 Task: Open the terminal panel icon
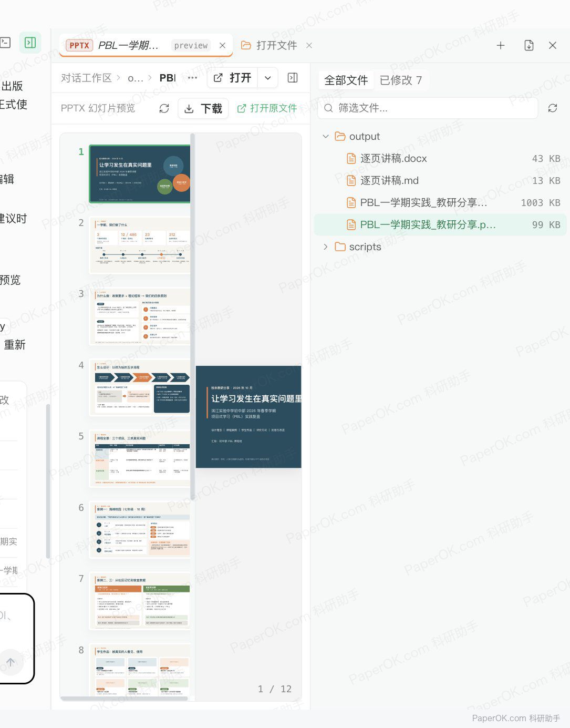click(5, 43)
